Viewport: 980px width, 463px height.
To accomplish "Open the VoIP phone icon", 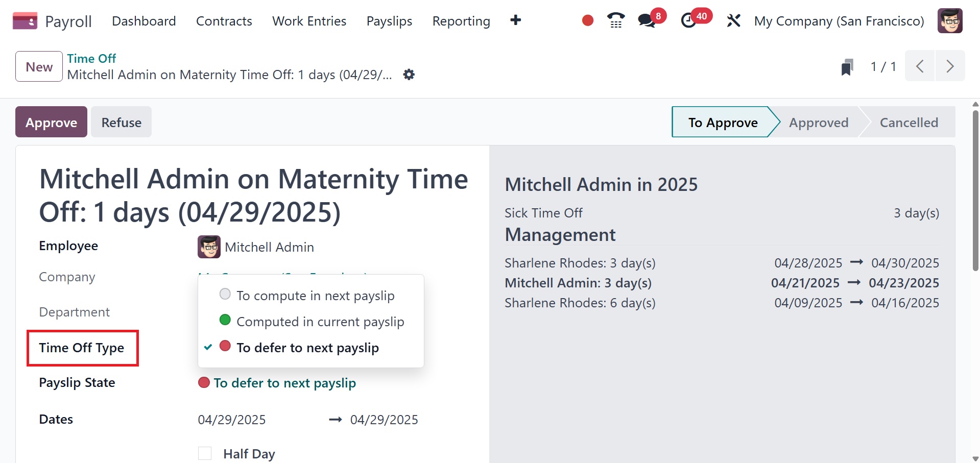I will pyautogui.click(x=616, y=20).
